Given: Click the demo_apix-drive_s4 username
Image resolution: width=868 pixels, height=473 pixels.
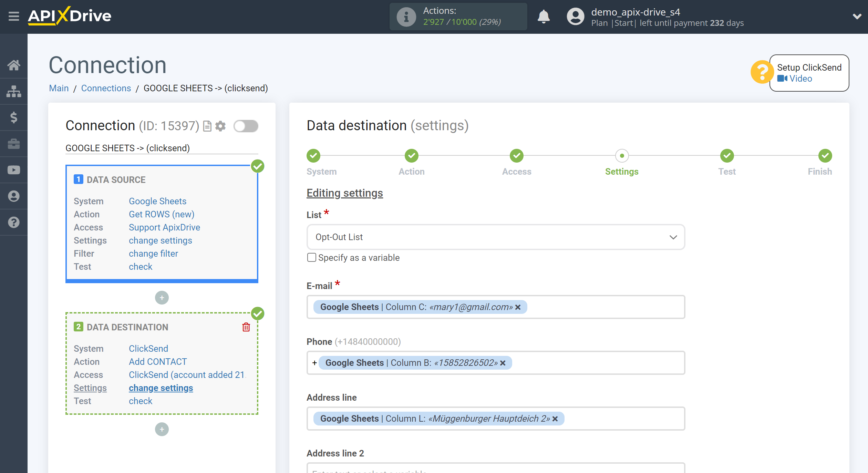Looking at the screenshot, I should point(635,12).
